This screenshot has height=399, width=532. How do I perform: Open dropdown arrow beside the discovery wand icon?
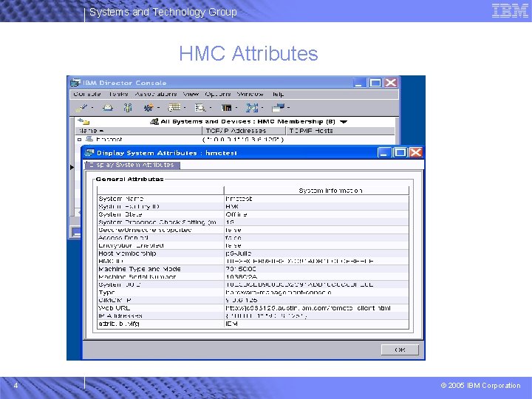(92, 108)
